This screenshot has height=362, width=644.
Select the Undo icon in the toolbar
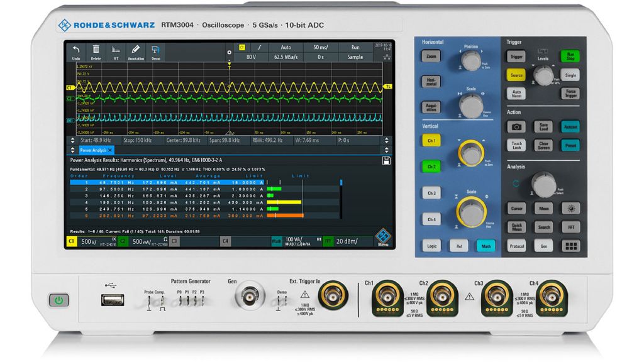(75, 50)
